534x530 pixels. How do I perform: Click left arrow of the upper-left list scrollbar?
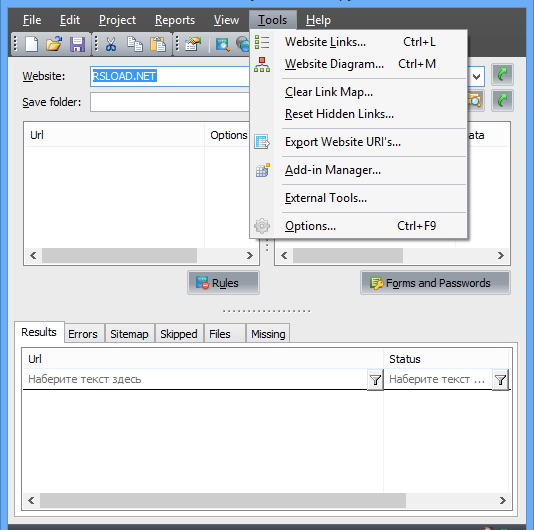tap(33, 255)
